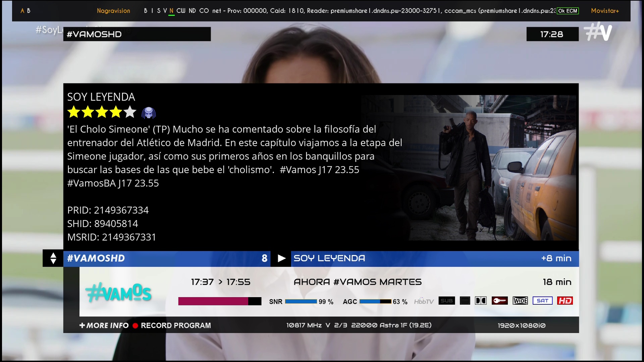Select the next event Ahora #Vamos Martes
644x362 pixels.
coord(357,282)
